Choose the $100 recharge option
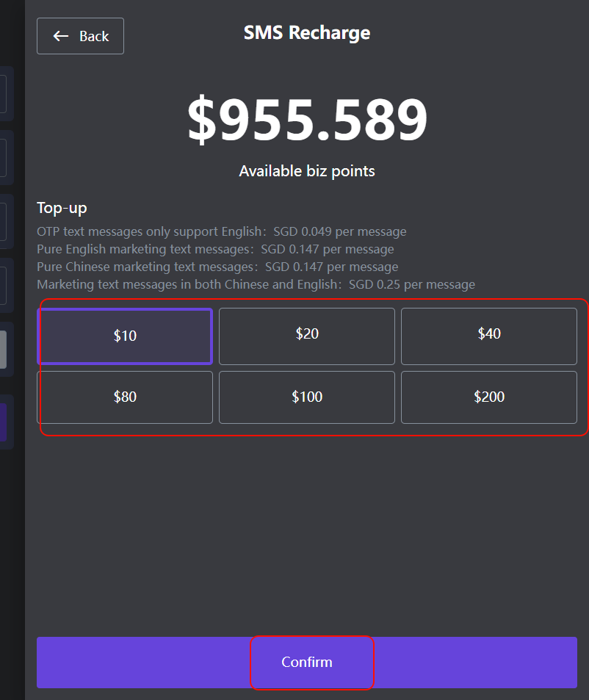The height and width of the screenshot is (700, 589). (x=307, y=397)
